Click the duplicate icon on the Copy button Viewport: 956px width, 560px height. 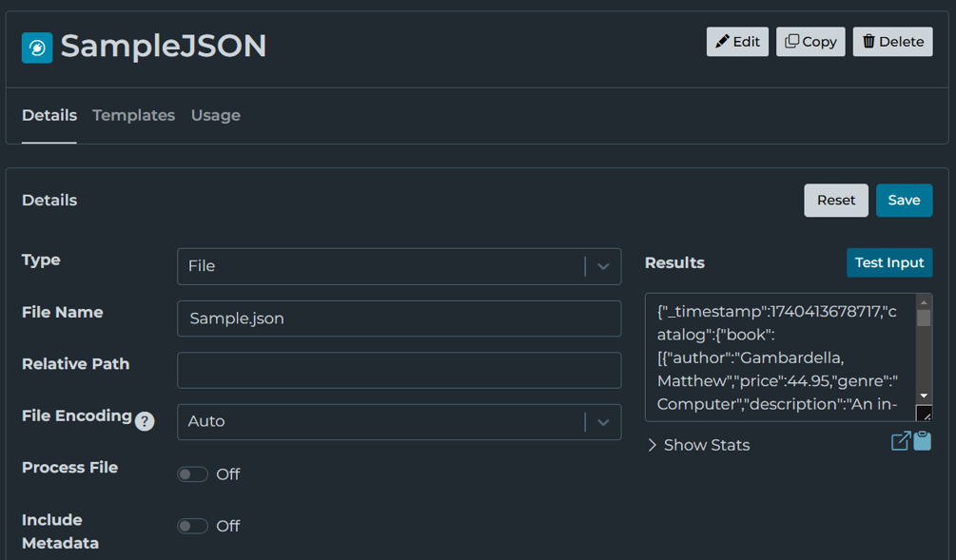pyautogui.click(x=790, y=41)
